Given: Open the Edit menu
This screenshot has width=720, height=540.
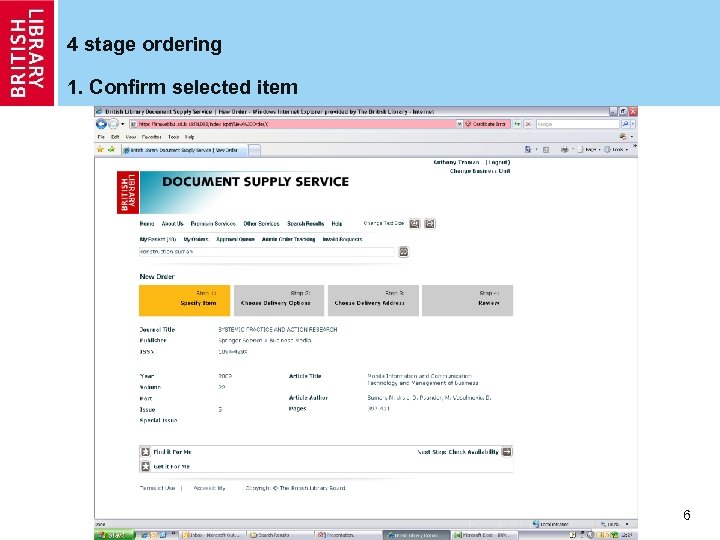Looking at the screenshot, I should 115,137.
